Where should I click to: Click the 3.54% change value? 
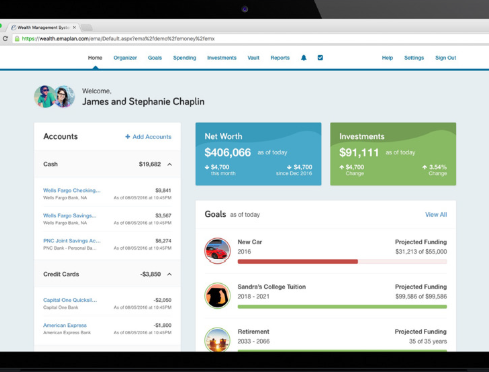pyautogui.click(x=438, y=167)
